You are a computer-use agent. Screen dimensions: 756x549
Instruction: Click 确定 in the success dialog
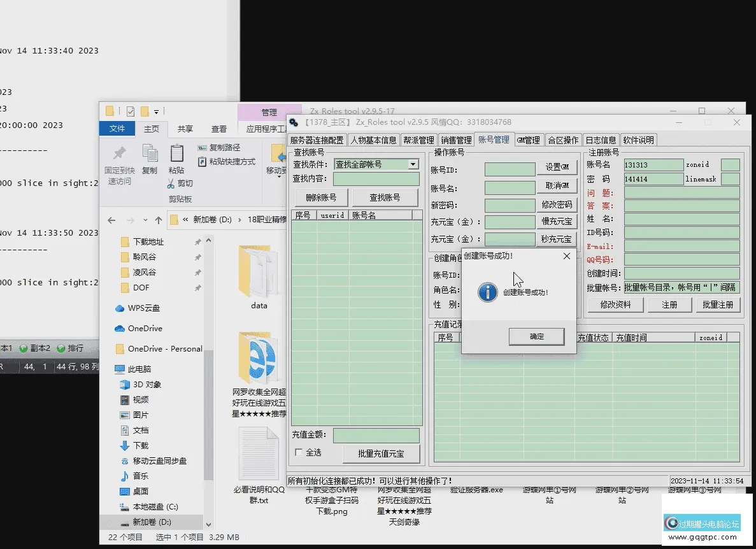click(536, 336)
